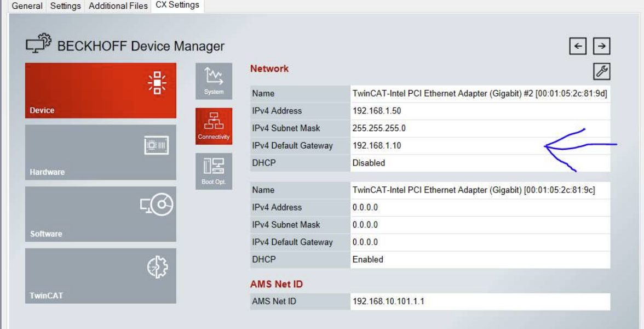Screen dimensions: 644x329
Task: Click adapter name ending in 81:9c
Action: tap(474, 190)
